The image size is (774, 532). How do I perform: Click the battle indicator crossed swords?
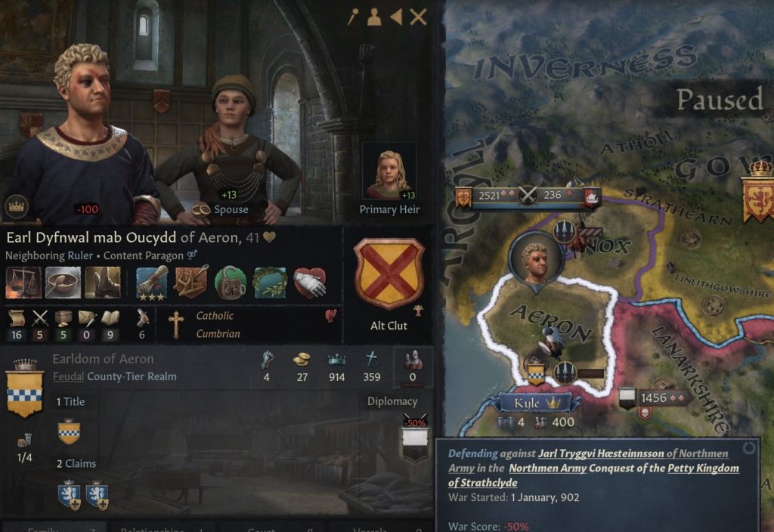tap(528, 196)
